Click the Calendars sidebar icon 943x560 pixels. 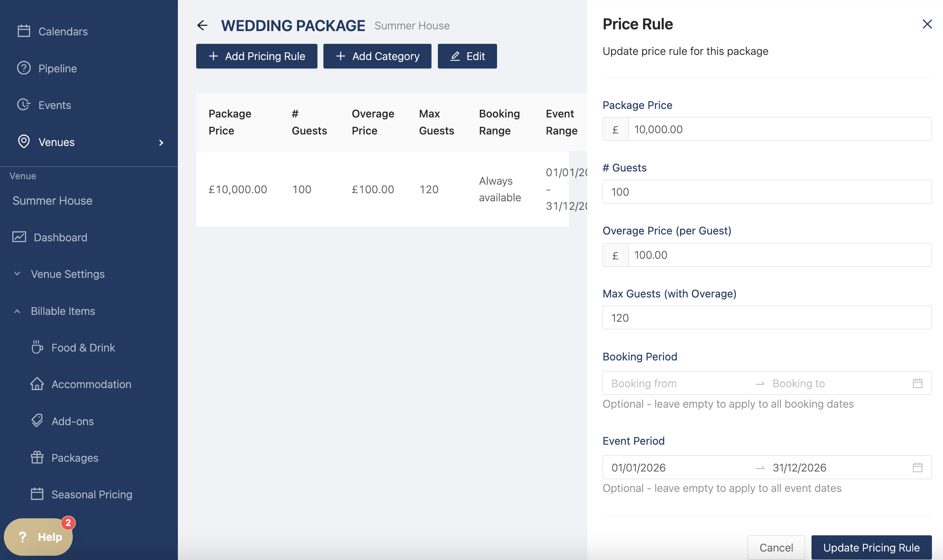click(24, 31)
